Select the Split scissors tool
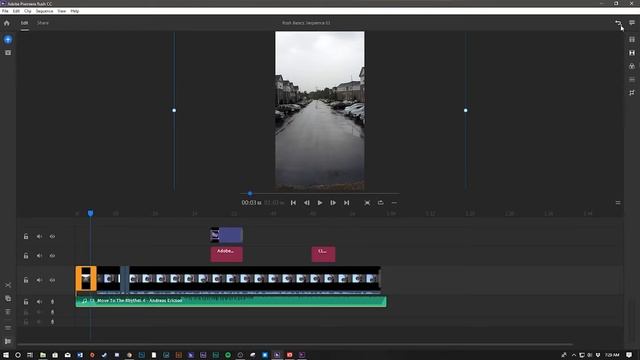The image size is (640, 360). tap(8, 285)
